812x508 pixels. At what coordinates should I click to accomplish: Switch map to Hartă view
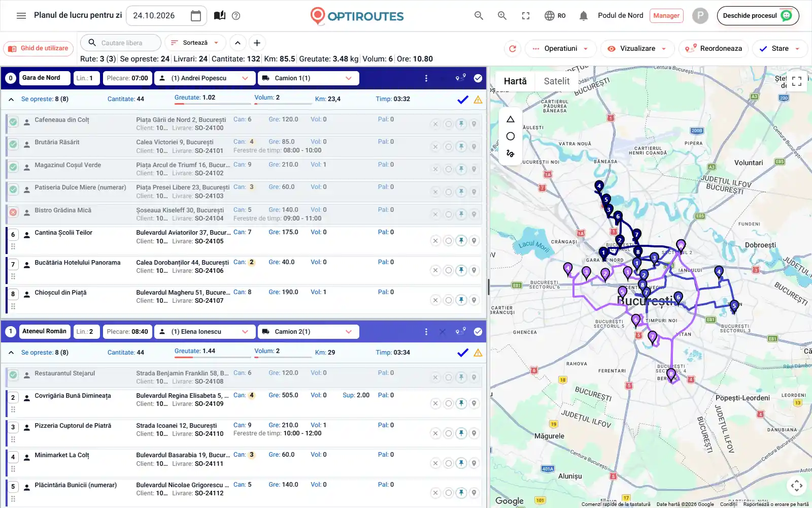515,81
